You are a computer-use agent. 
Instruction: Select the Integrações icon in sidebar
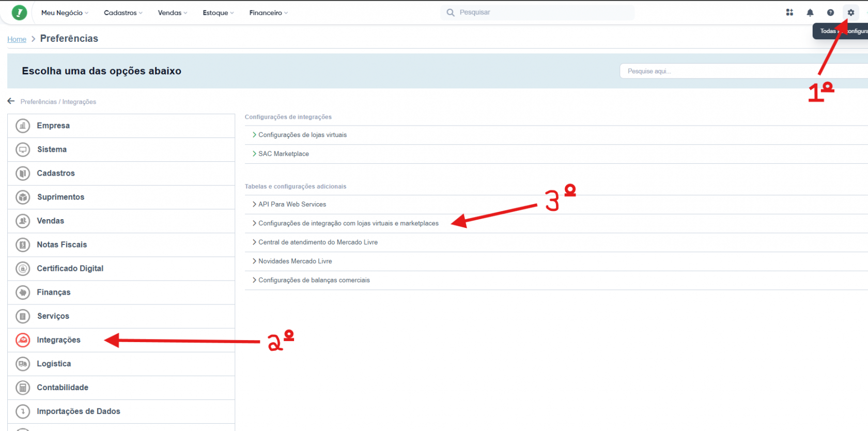[23, 340]
